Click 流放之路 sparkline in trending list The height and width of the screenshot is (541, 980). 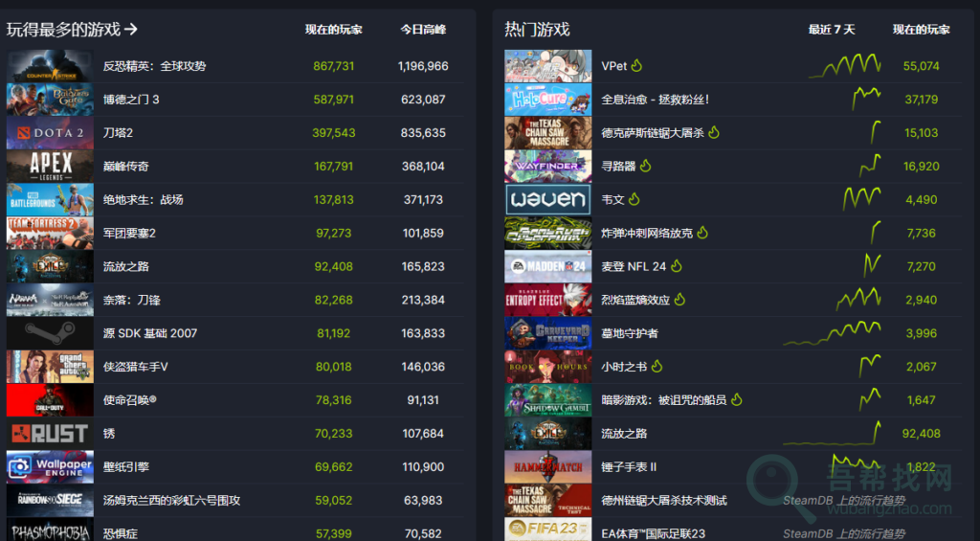point(832,433)
